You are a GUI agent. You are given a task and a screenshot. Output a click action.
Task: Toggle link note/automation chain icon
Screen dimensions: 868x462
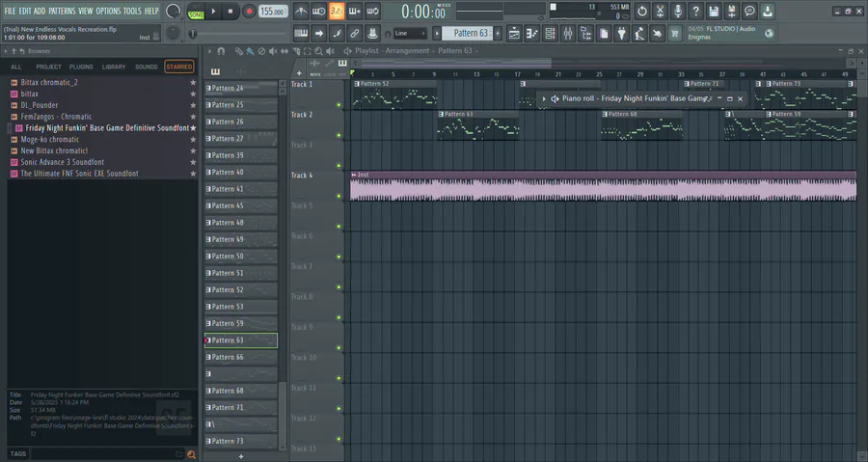tap(355, 34)
